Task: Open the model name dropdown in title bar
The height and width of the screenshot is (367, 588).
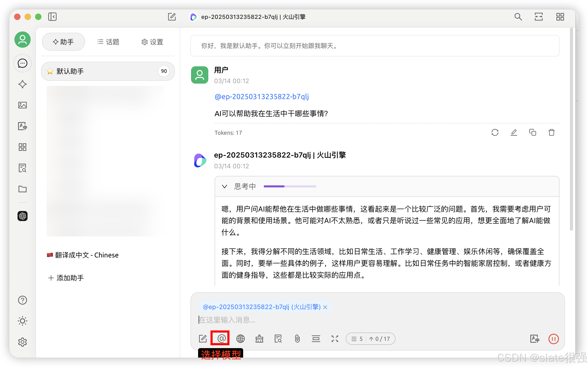Action: [253, 17]
